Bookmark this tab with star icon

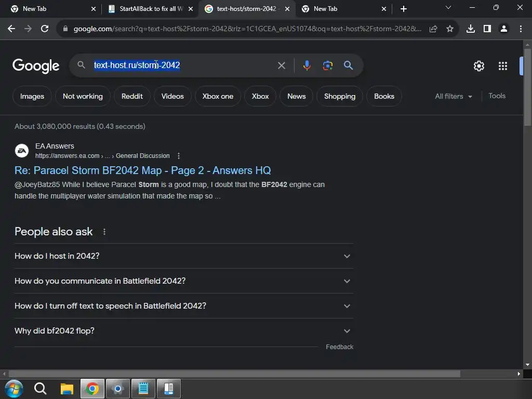pos(449,29)
